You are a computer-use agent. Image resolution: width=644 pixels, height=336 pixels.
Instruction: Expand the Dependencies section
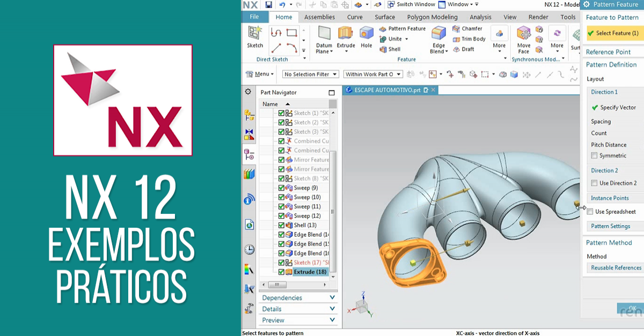(x=298, y=298)
